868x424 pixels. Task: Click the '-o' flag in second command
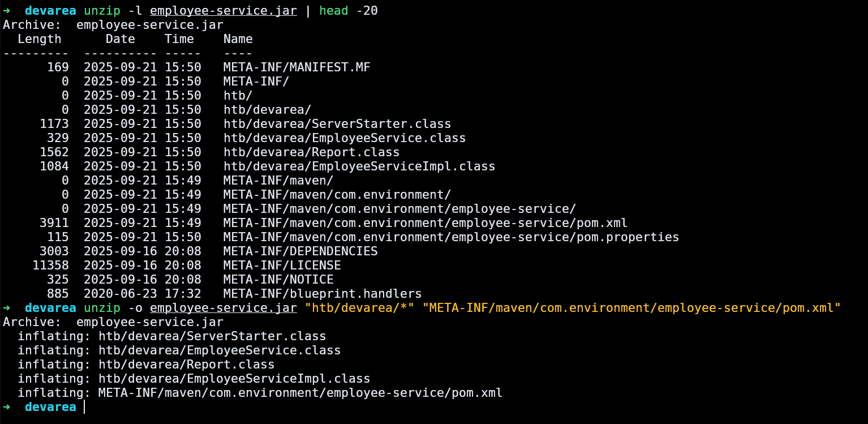(x=135, y=308)
